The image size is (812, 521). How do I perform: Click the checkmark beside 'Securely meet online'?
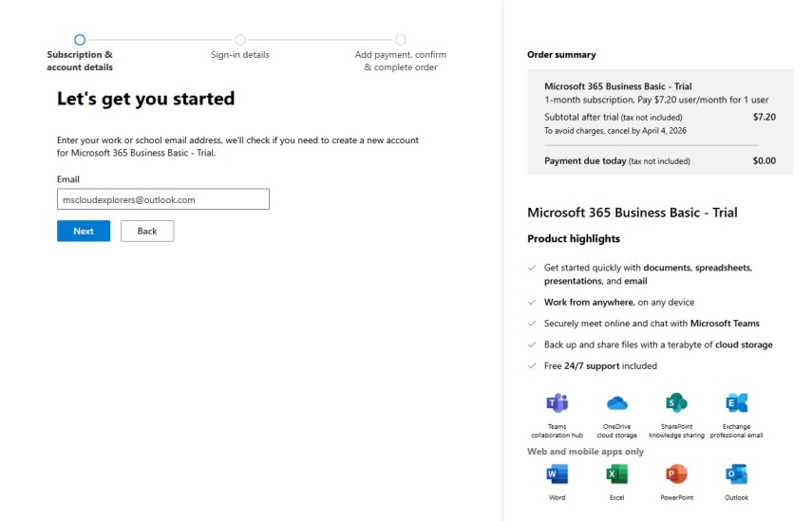pyautogui.click(x=532, y=324)
